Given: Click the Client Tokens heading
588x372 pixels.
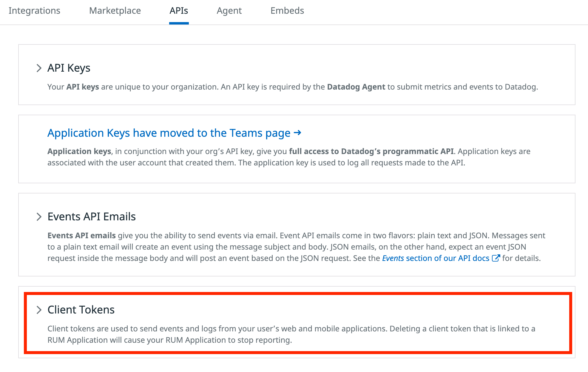Looking at the screenshot, I should (81, 310).
